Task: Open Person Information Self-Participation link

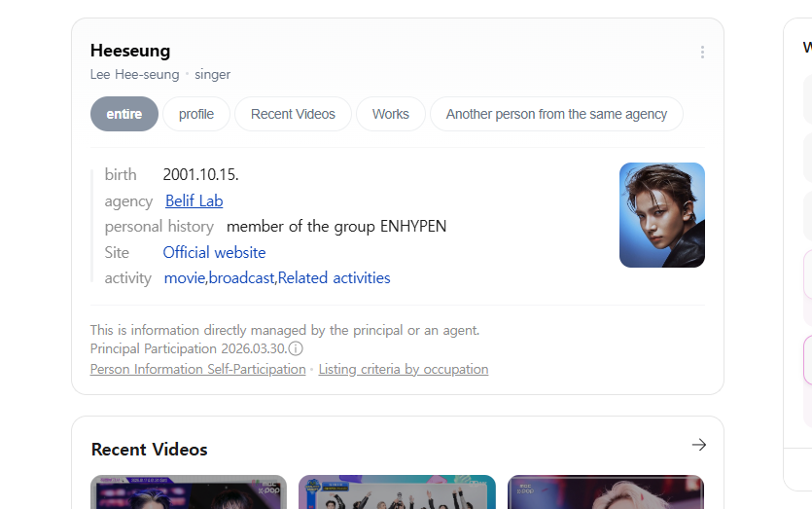Action: click(x=197, y=369)
